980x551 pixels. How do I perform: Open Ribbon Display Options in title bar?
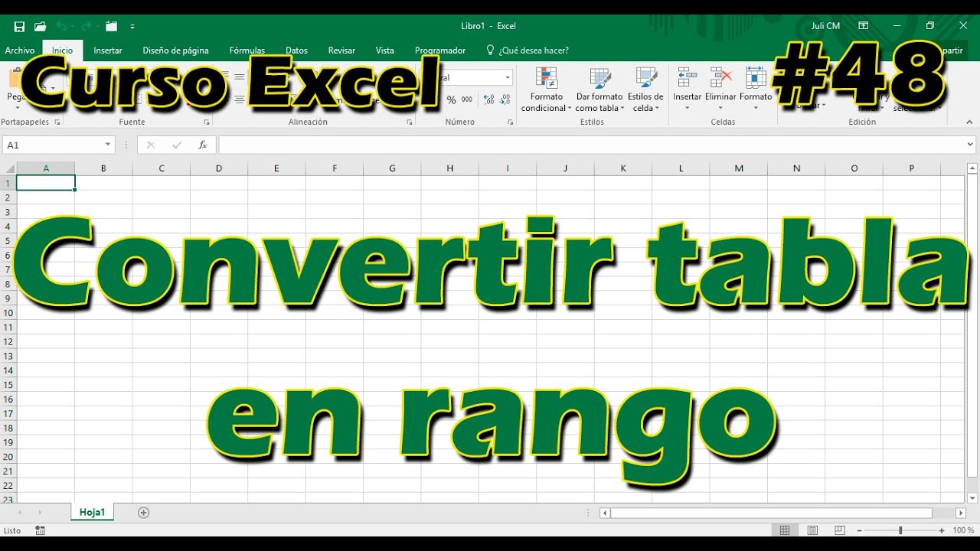point(863,26)
